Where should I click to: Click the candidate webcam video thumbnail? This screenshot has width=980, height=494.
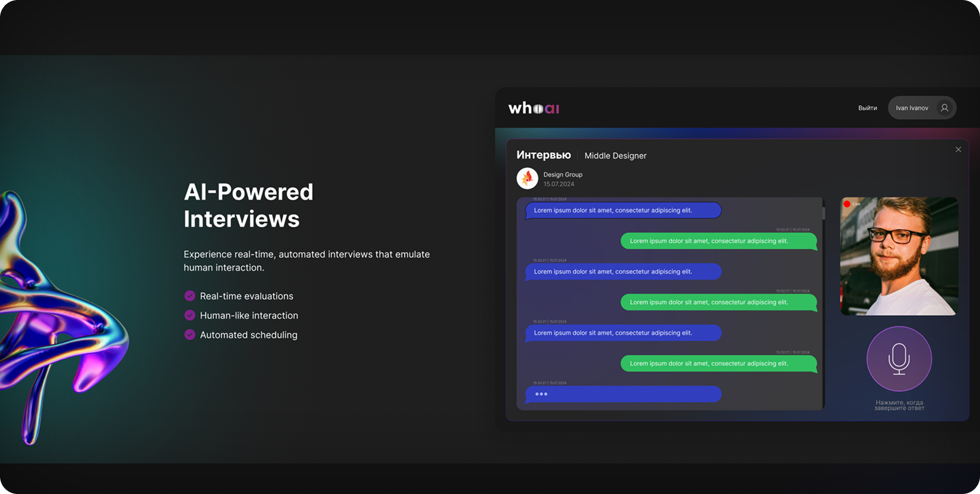[x=899, y=256]
